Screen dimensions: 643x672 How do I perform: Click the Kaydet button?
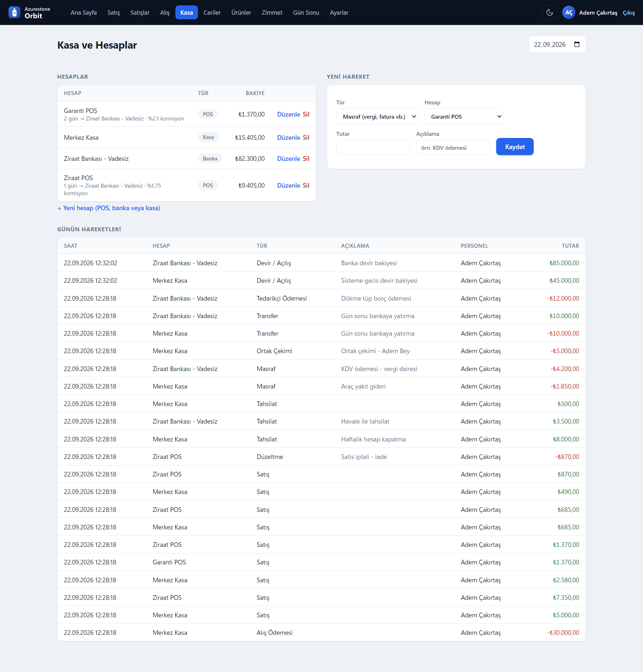point(515,147)
